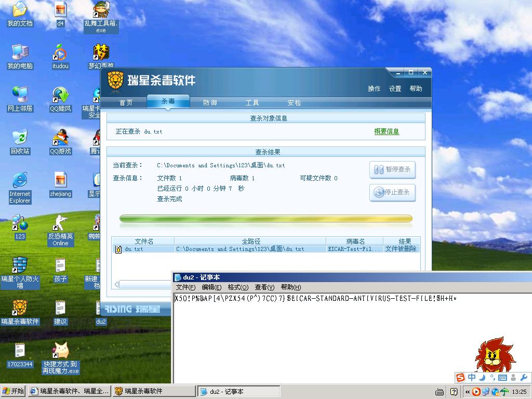Switch to the 首页 tab in Rising
This screenshot has height=399, width=532.
click(126, 102)
